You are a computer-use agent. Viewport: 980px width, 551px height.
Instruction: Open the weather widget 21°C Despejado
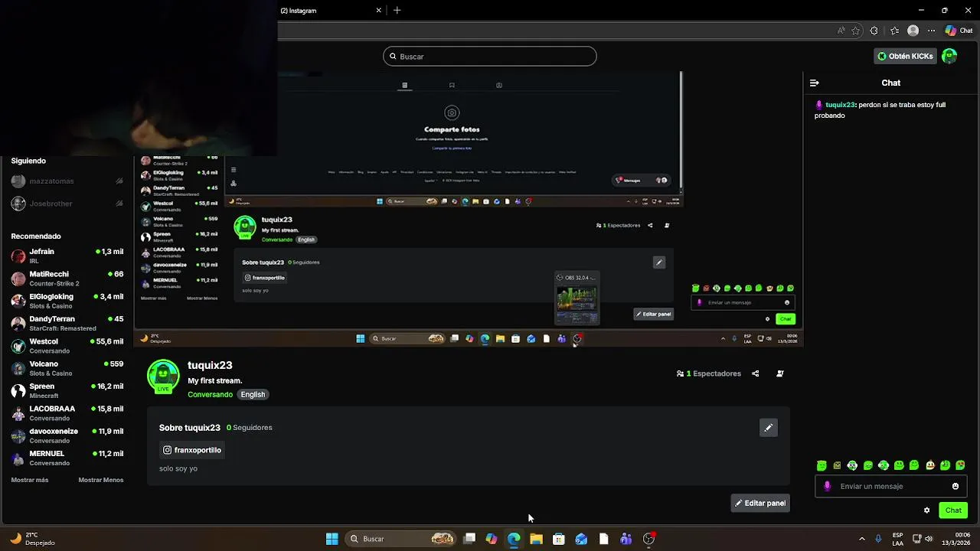pos(32,539)
